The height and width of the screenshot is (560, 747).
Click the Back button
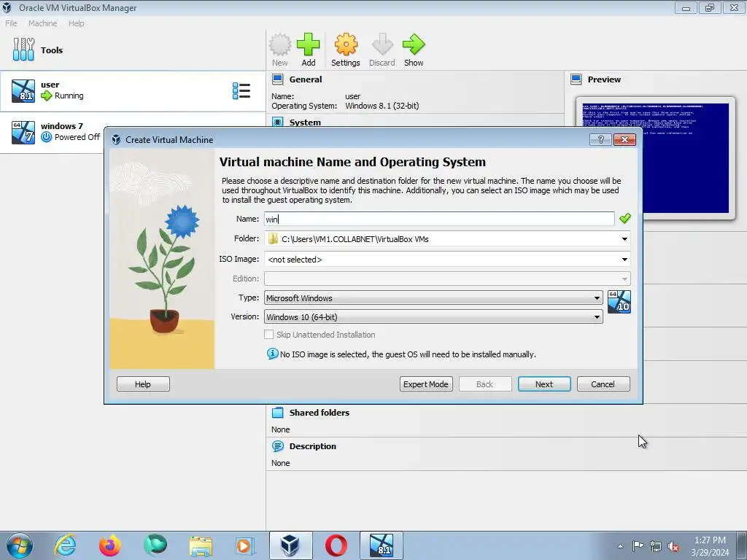coord(485,384)
